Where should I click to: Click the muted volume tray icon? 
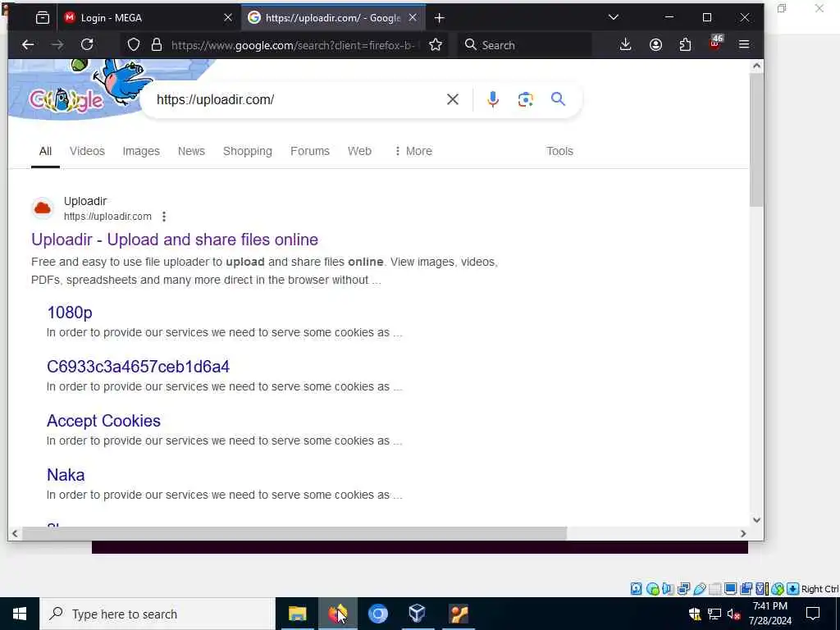tap(734, 614)
